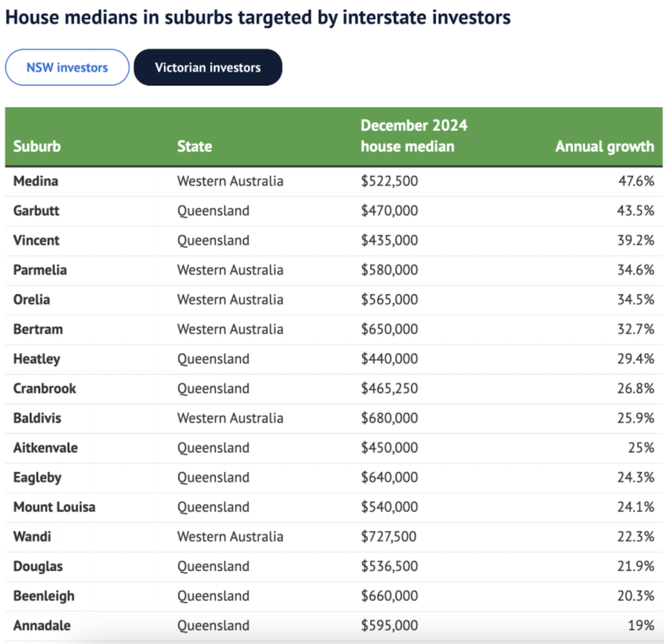Click the $540,000 median value
The height and width of the screenshot is (644, 664).
pos(389,507)
